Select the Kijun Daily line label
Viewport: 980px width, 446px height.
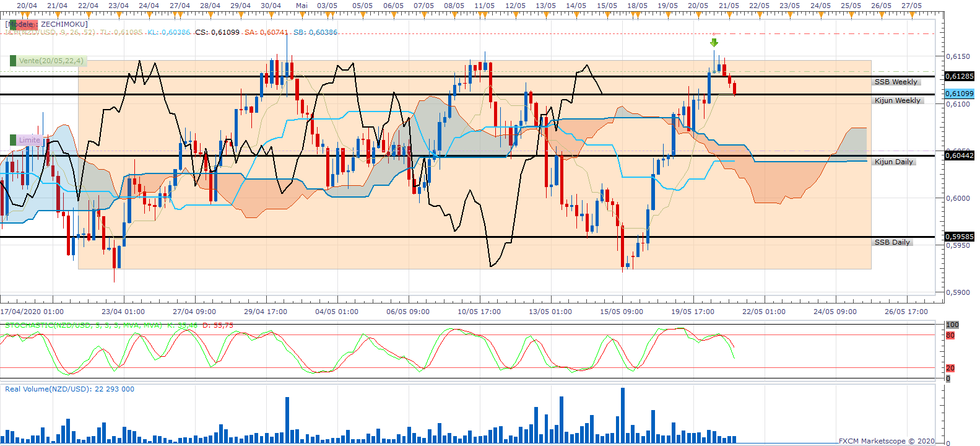tap(894, 162)
